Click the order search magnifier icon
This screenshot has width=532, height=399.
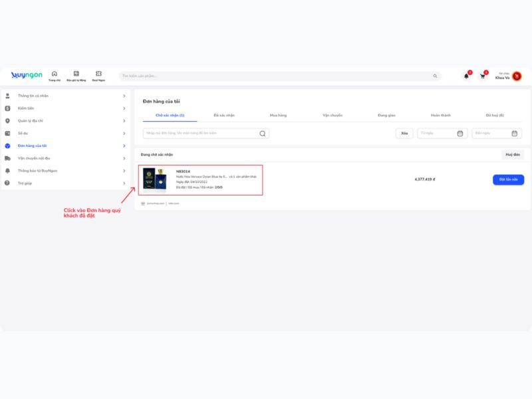point(262,134)
